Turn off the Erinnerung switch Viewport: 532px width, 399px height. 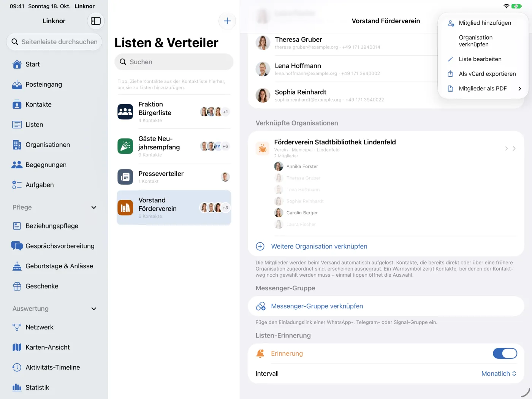(x=505, y=353)
